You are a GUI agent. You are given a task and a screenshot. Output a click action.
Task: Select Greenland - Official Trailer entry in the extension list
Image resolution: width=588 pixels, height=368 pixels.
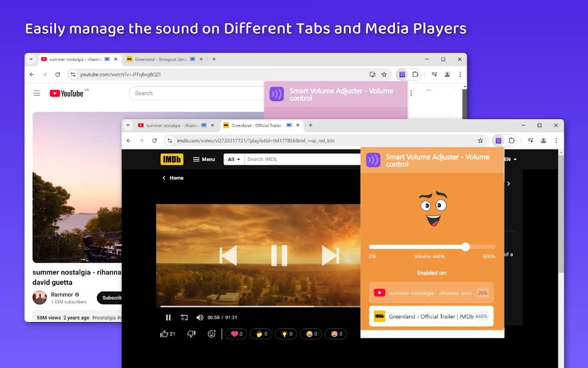click(431, 316)
